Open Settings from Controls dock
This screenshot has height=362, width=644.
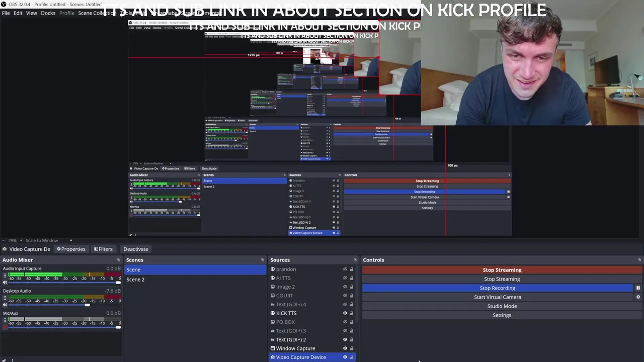502,315
